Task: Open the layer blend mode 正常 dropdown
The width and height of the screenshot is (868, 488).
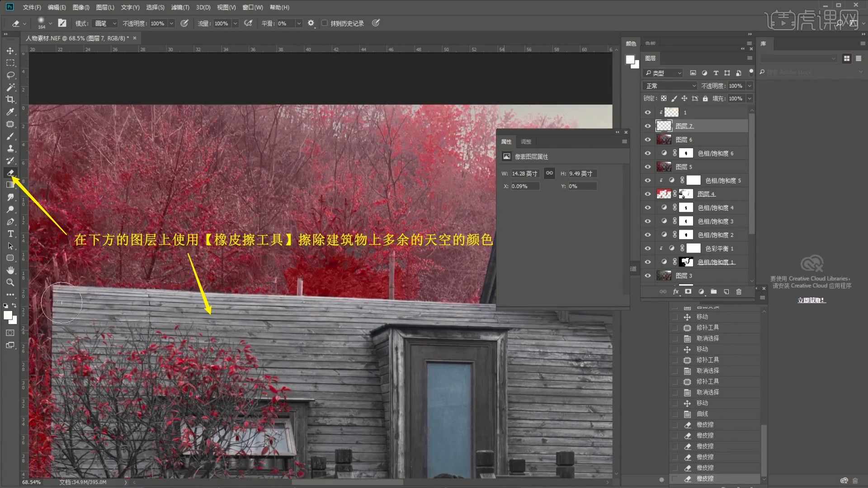Action: pyautogui.click(x=670, y=86)
